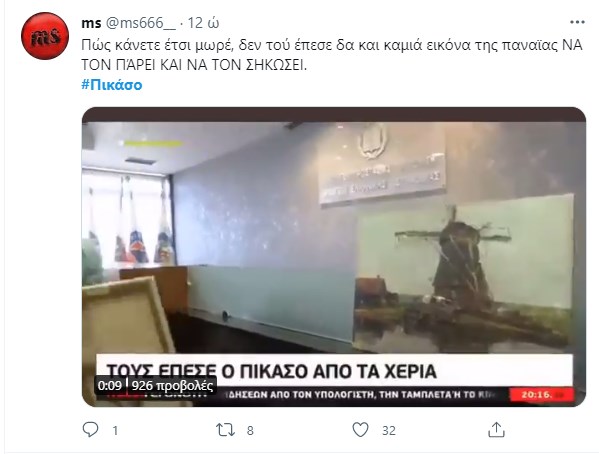Click the reply count 1
This screenshot has height=454, width=599.
(x=115, y=431)
